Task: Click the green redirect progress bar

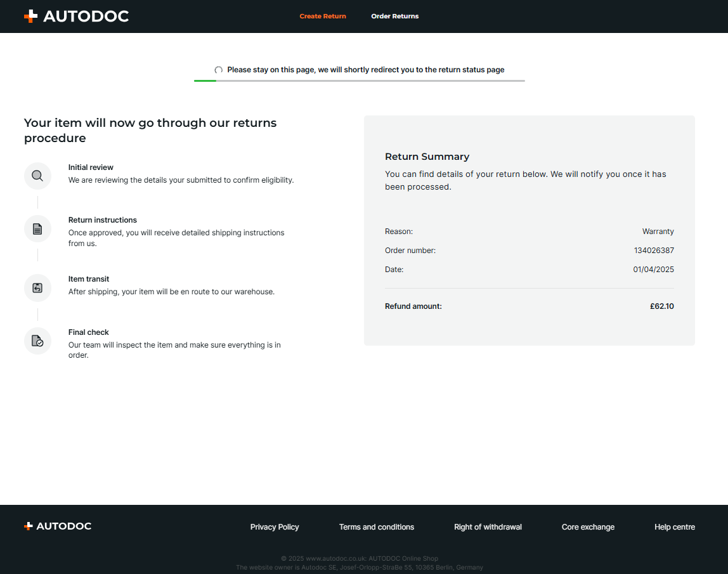Action: pos(205,81)
